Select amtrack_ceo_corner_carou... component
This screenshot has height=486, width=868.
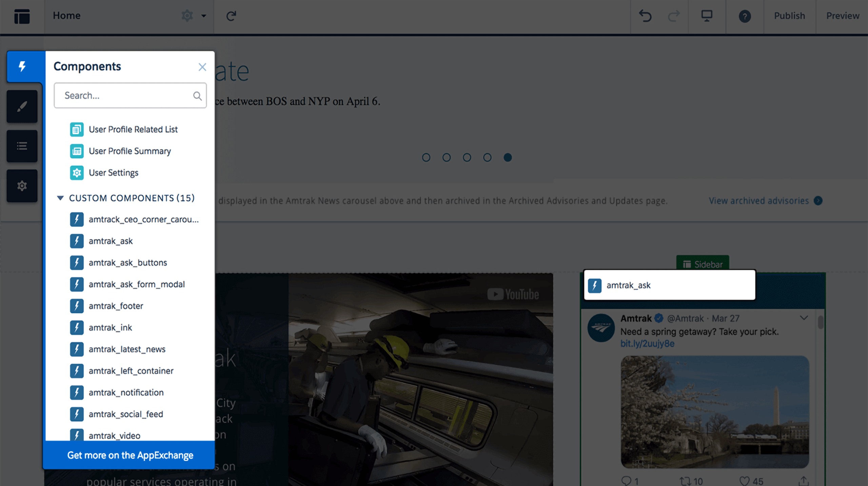pos(134,220)
